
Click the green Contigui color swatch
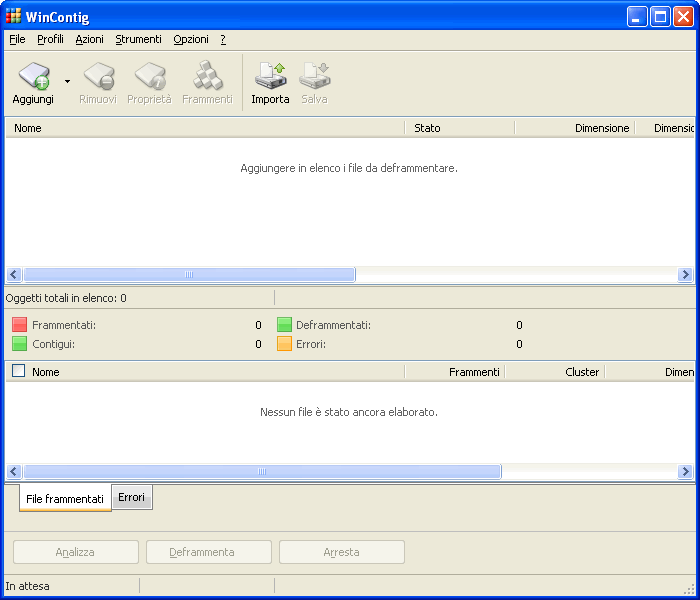(x=20, y=344)
